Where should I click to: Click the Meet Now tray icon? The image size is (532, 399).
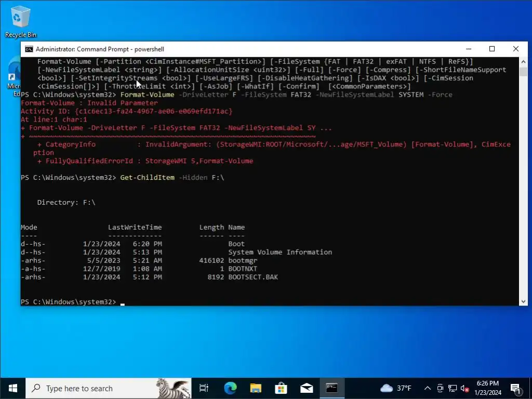(x=440, y=388)
